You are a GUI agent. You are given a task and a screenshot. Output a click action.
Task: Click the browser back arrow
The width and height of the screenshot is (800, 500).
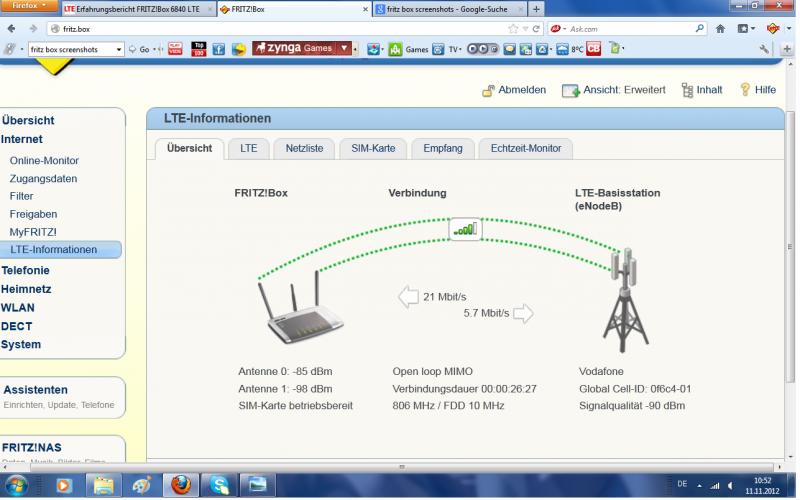(11, 29)
